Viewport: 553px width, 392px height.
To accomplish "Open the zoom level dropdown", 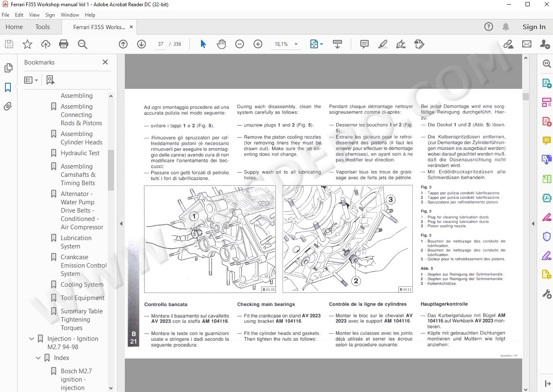I will [296, 44].
